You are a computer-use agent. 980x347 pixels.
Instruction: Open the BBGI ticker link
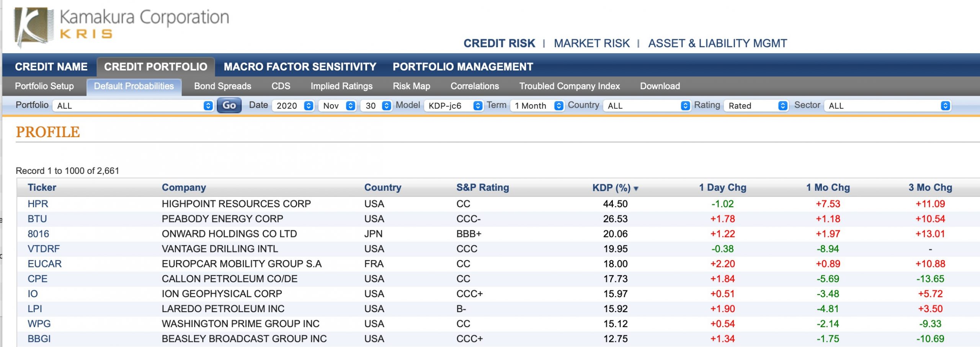(x=39, y=338)
